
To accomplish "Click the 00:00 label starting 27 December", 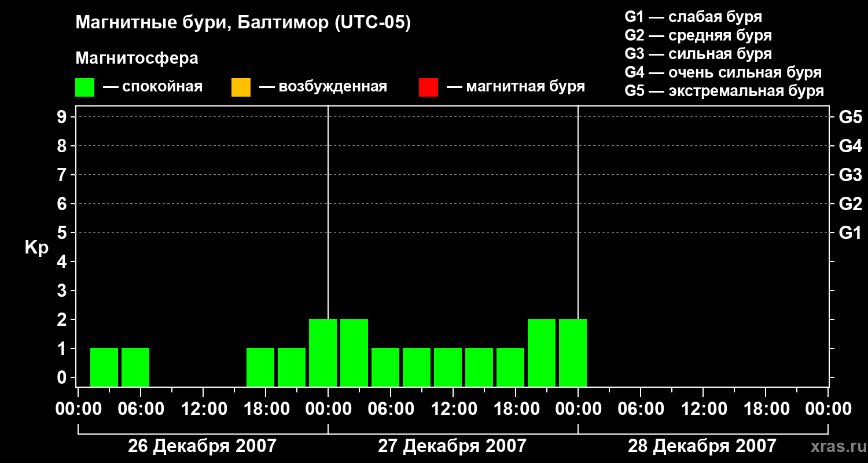I will pyautogui.click(x=328, y=409).
